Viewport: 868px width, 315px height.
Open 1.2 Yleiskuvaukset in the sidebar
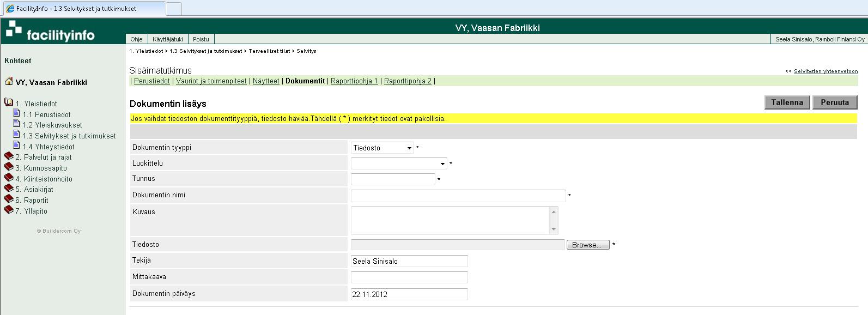(x=52, y=125)
